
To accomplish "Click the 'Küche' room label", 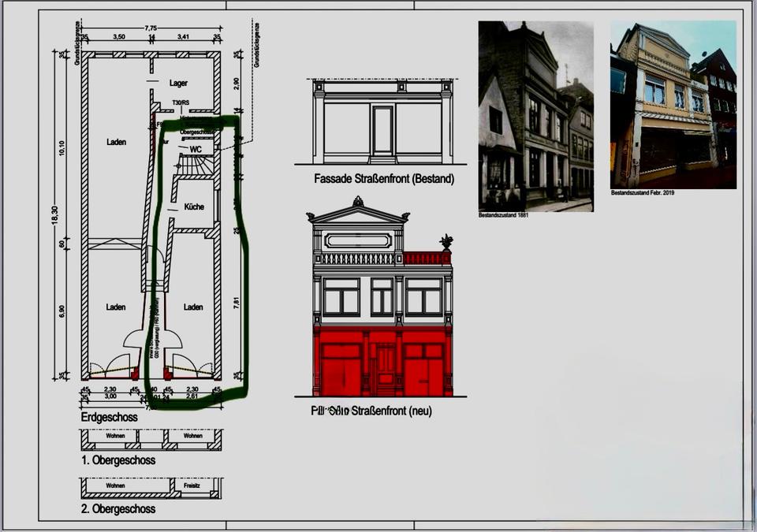I will tap(194, 206).
